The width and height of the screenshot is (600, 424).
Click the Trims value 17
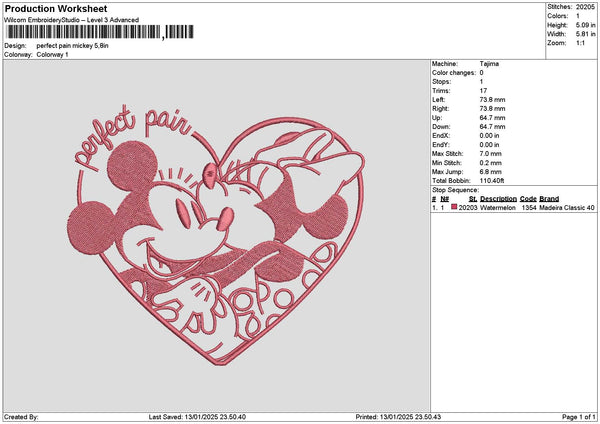[483, 91]
